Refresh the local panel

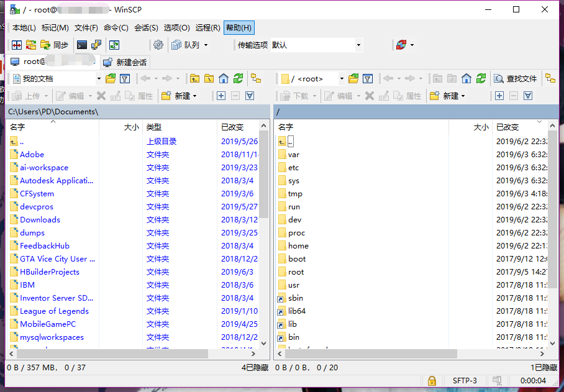click(238, 78)
